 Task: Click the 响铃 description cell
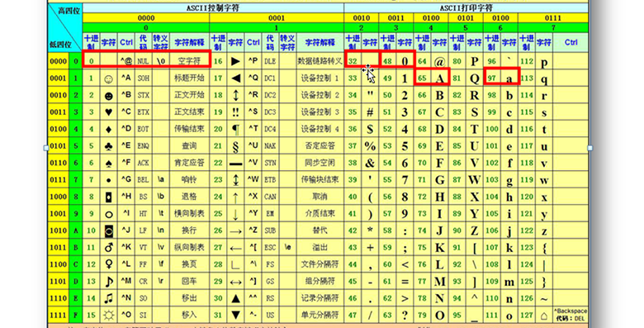[189, 179]
